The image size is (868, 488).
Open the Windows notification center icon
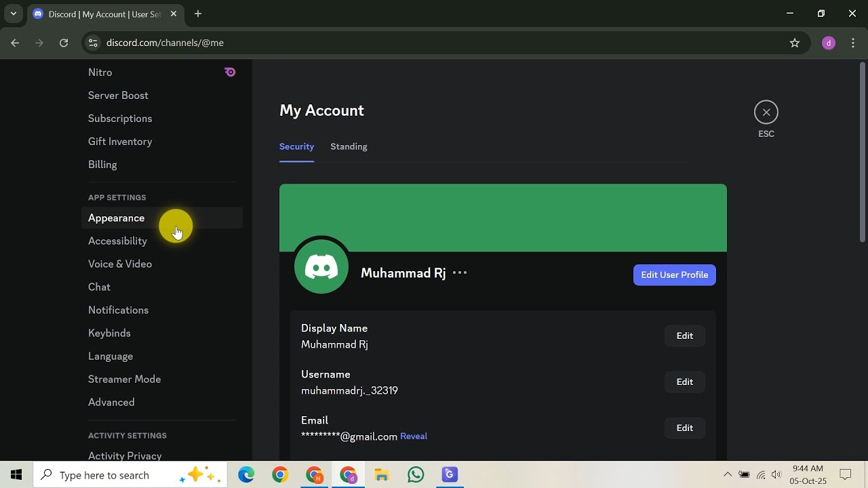point(846,475)
